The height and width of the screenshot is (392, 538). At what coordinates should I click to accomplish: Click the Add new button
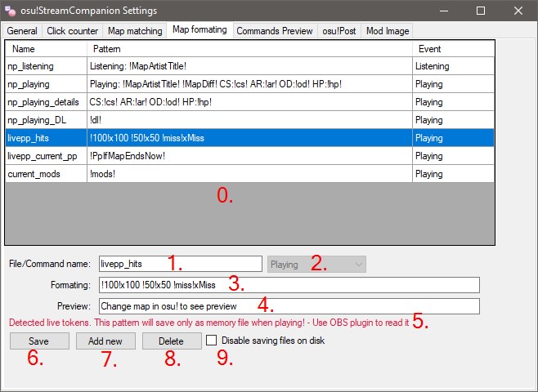(x=105, y=341)
